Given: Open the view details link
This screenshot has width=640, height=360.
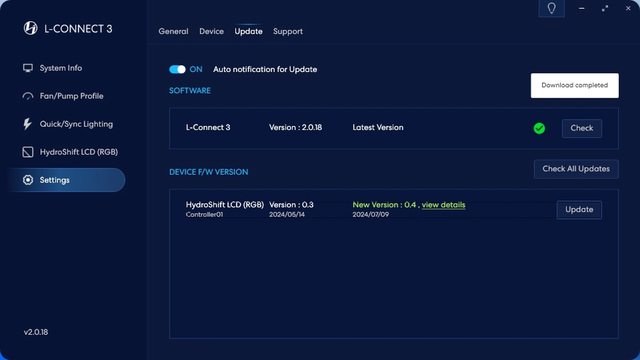Looking at the screenshot, I should pyautogui.click(x=443, y=205).
